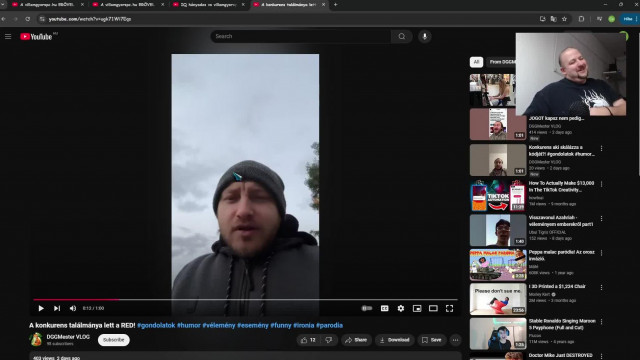
Task: Open the 'Visszavonul Azahriah' video thumbnail
Action: (x=498, y=230)
